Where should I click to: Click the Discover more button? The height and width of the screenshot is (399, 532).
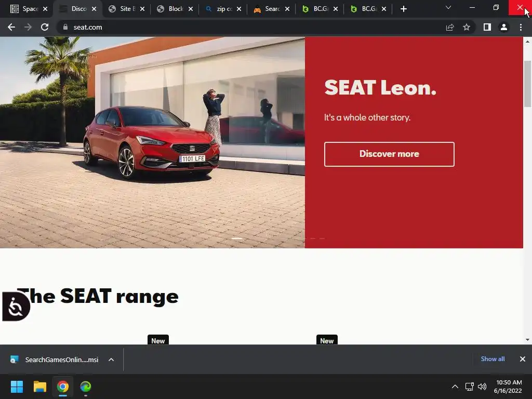coord(389,154)
